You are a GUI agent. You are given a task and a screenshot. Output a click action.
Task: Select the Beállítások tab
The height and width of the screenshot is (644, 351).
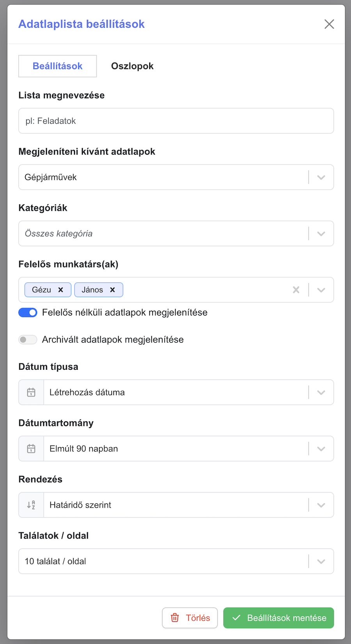tap(58, 66)
